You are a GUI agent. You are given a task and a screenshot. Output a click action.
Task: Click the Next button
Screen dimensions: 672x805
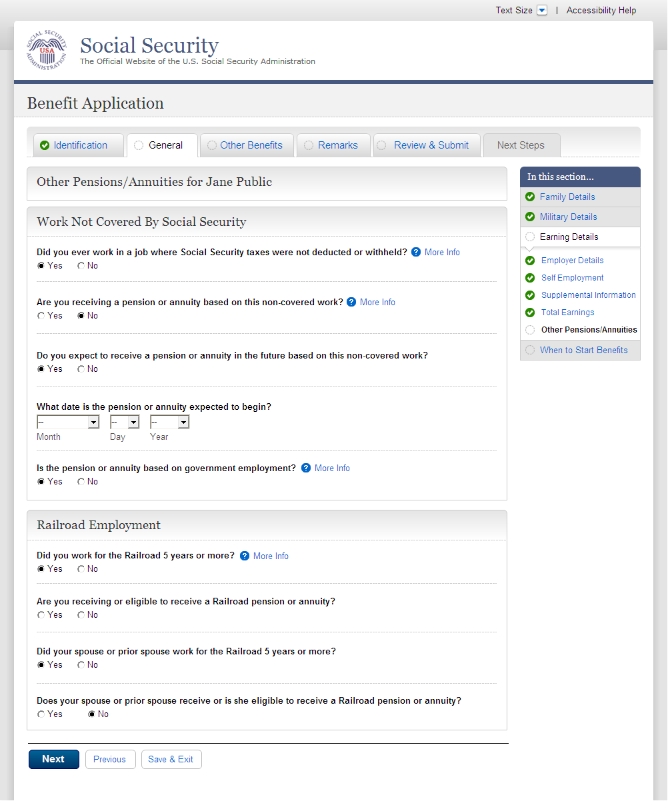click(53, 759)
